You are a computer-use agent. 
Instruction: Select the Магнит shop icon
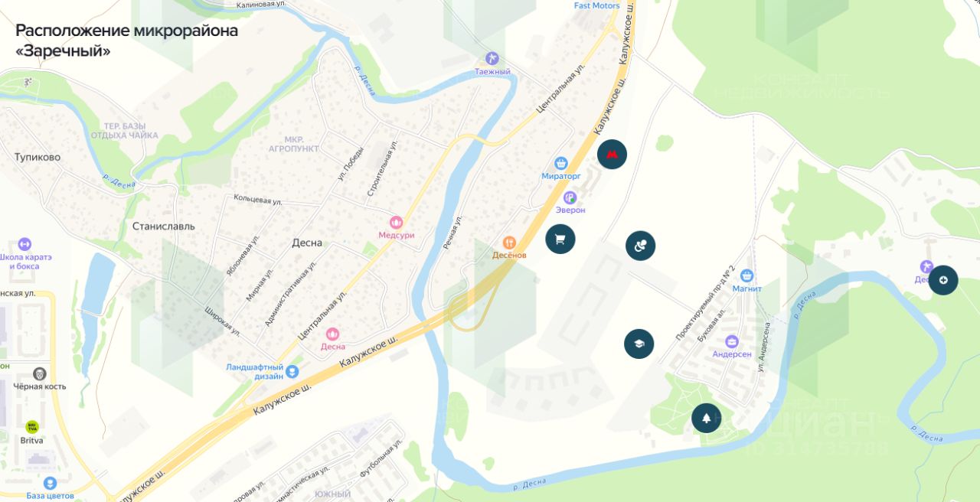tap(746, 275)
